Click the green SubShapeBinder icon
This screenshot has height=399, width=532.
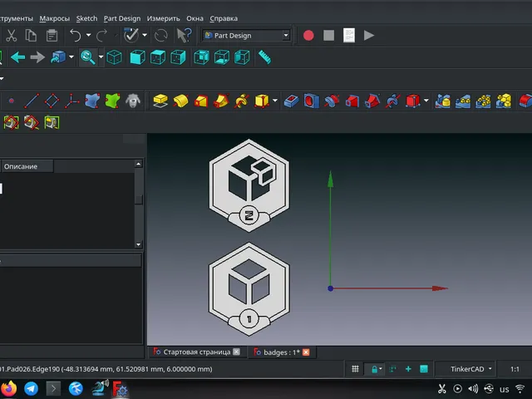tap(113, 101)
